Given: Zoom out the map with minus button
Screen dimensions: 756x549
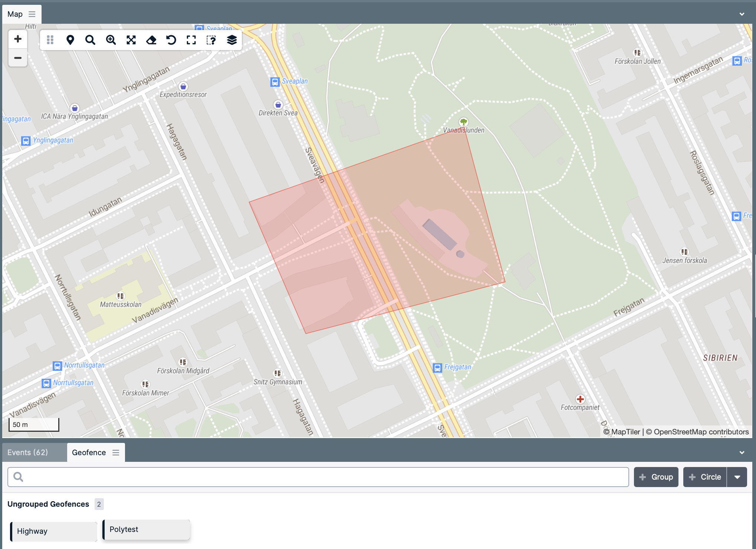Looking at the screenshot, I should pyautogui.click(x=18, y=58).
